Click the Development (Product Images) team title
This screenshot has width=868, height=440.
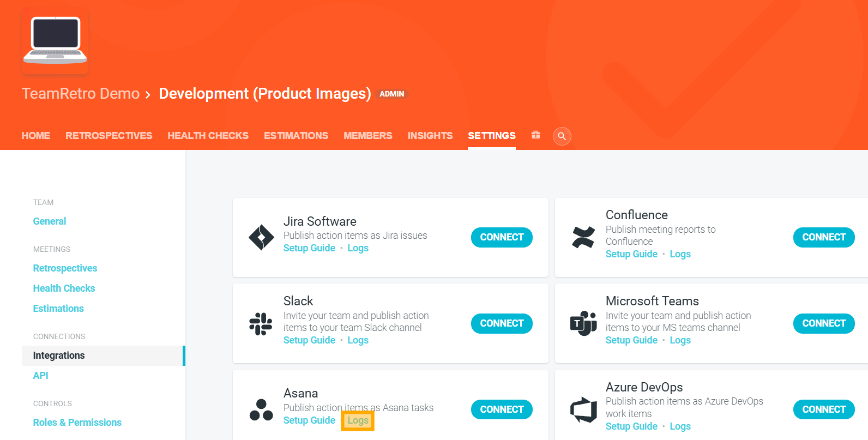coord(265,94)
